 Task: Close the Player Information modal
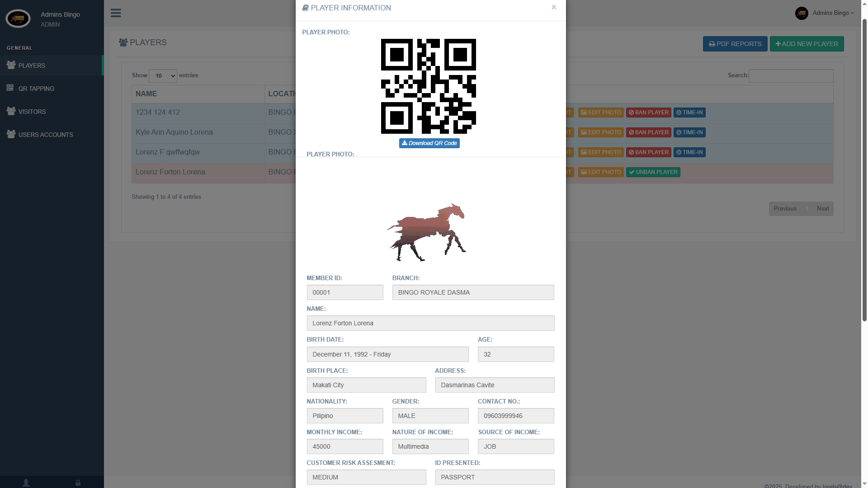(554, 7)
